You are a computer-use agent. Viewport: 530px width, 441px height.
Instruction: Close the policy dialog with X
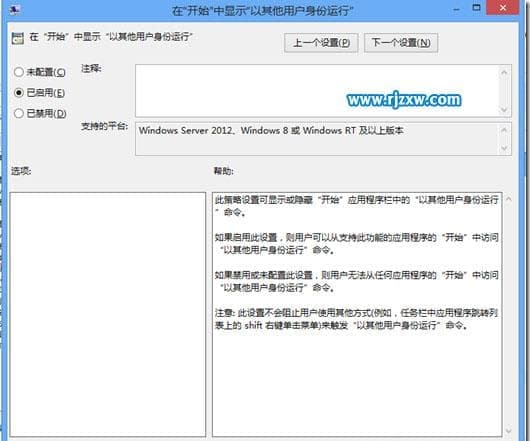[x=503, y=7]
